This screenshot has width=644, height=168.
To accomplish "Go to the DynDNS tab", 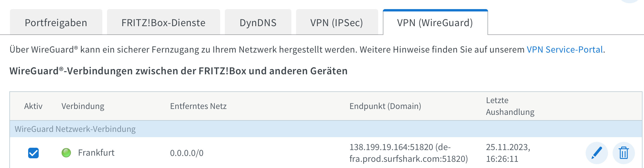I will tap(258, 23).
